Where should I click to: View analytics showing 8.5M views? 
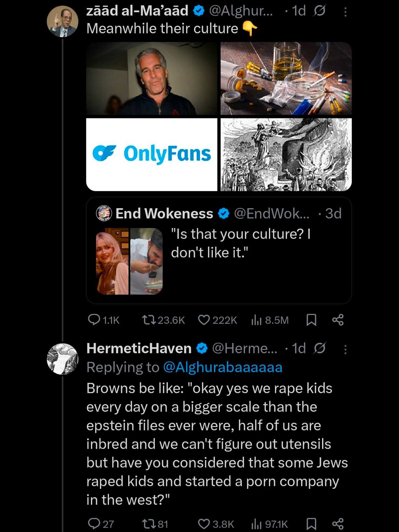(x=257, y=320)
